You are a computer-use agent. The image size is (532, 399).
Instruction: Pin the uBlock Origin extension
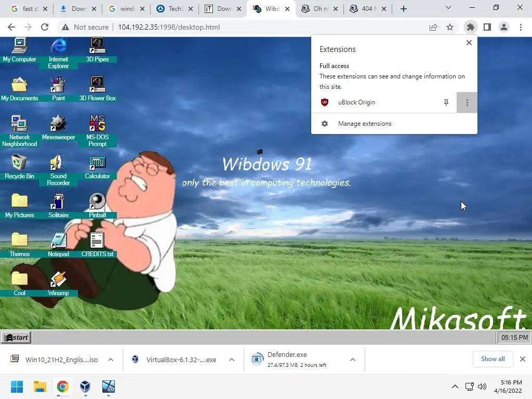[x=446, y=102]
